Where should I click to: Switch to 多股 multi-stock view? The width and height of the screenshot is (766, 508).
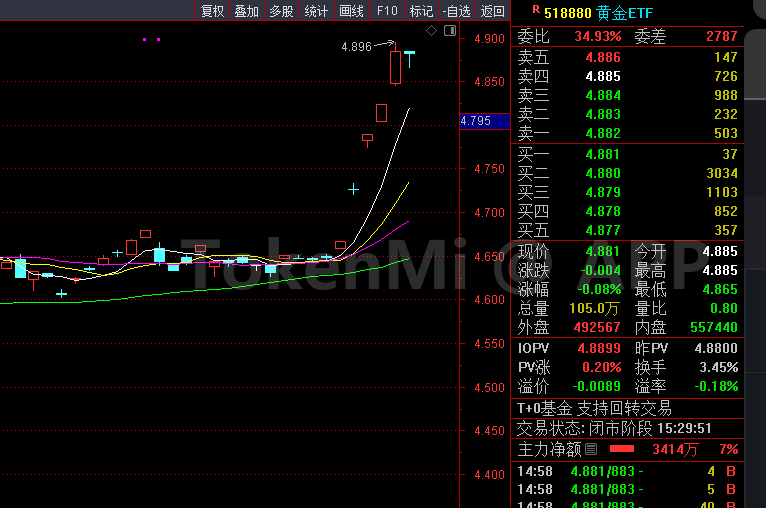point(281,11)
